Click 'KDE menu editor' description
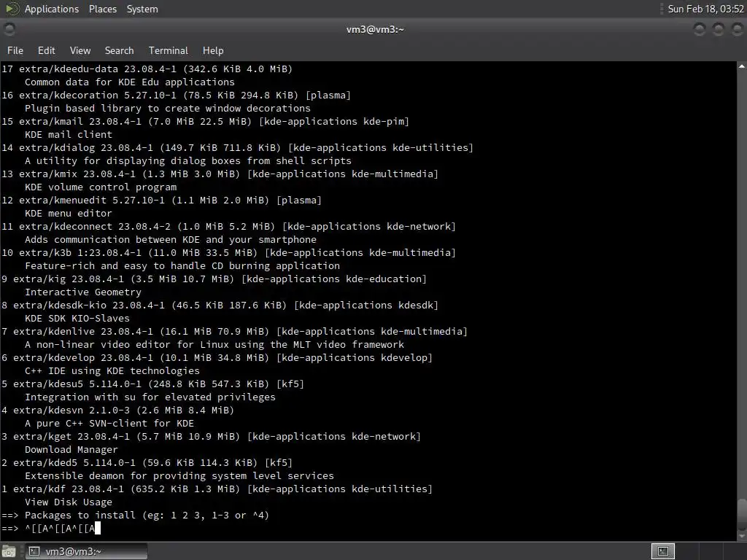This screenshot has height=560, width=747. tap(69, 214)
